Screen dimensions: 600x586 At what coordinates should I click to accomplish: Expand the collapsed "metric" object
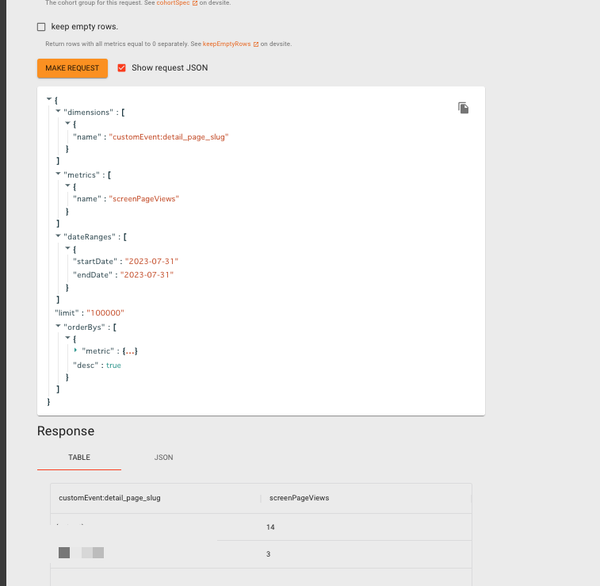pos(75,350)
